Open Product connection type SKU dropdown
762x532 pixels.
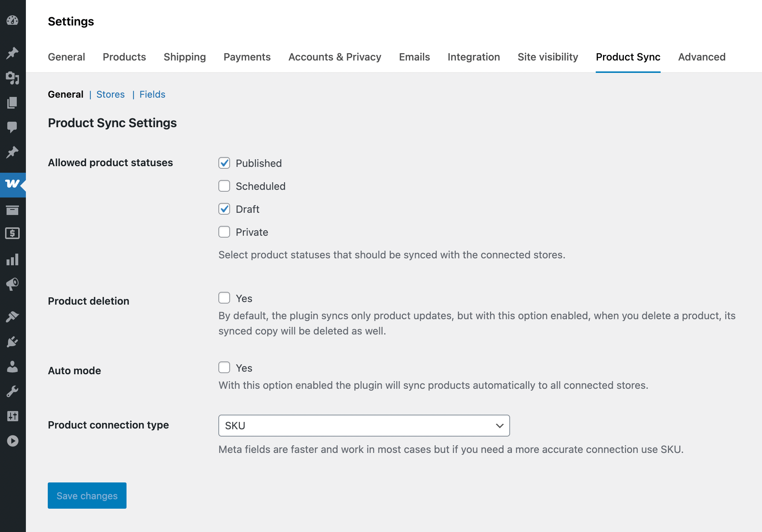point(364,426)
